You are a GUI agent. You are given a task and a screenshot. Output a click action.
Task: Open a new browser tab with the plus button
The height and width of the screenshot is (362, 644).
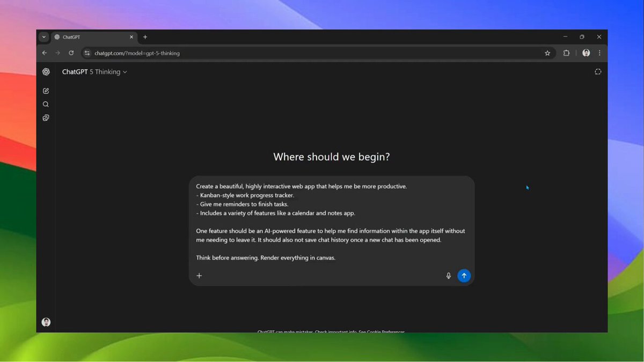pyautogui.click(x=145, y=37)
